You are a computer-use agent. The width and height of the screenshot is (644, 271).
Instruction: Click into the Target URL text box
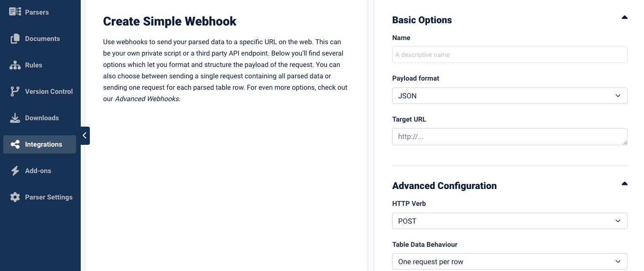pos(509,137)
